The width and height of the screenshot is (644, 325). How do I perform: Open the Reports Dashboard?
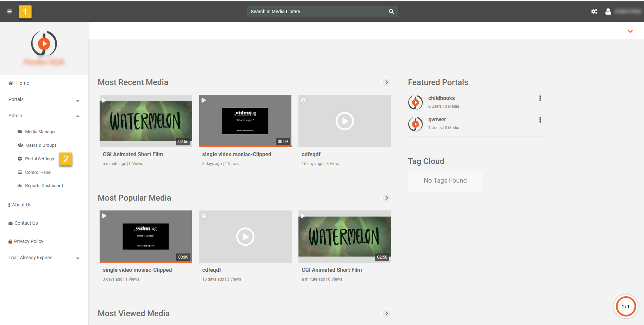pyautogui.click(x=44, y=186)
